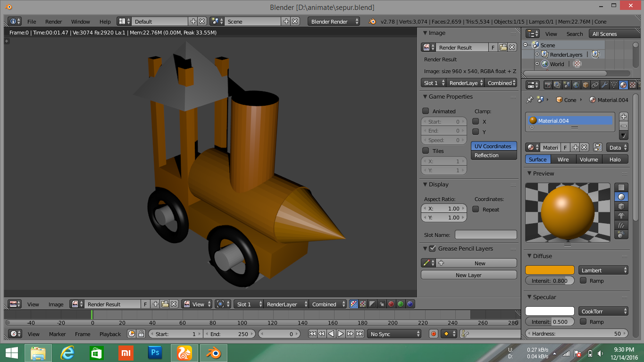644x362 pixels.
Task: Open the Blender Render engine dropdown
Action: point(334,22)
